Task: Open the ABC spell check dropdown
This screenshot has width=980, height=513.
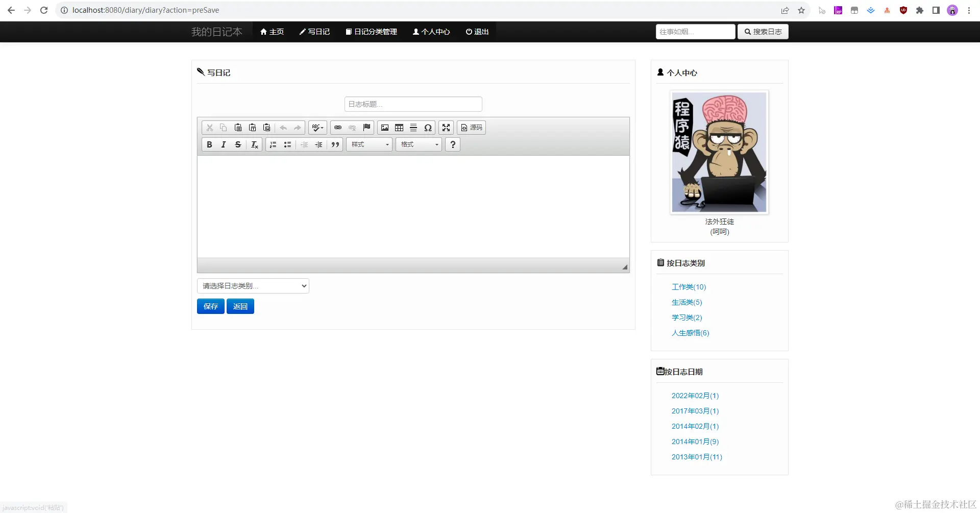Action: (x=317, y=128)
